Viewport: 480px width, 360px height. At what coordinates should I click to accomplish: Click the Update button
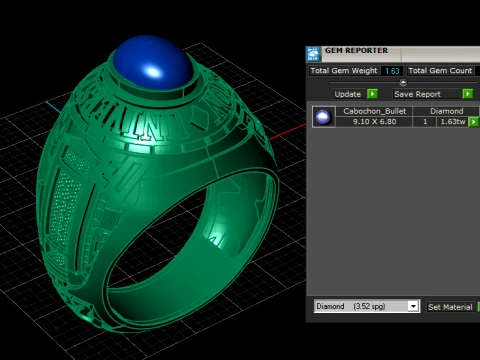(348, 94)
